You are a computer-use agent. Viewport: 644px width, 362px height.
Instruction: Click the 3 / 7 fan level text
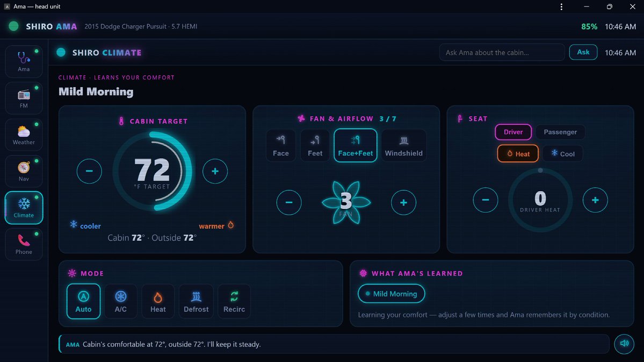[x=388, y=119]
